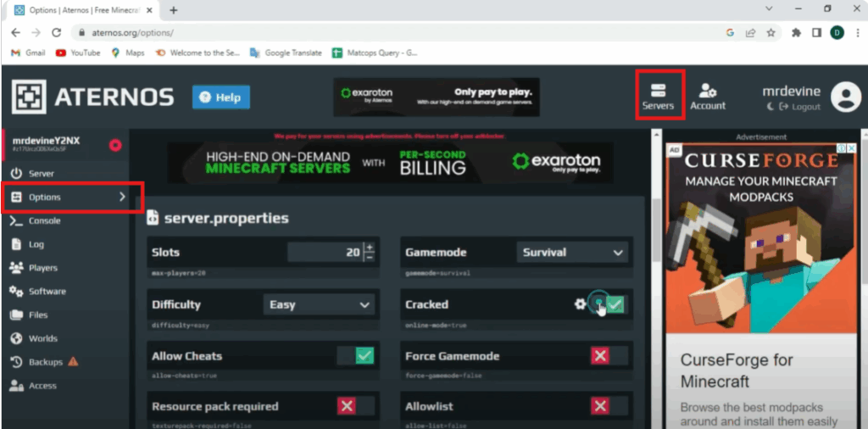Open the Welcome to the Se... bookmark
The image size is (868, 429).
pos(197,53)
